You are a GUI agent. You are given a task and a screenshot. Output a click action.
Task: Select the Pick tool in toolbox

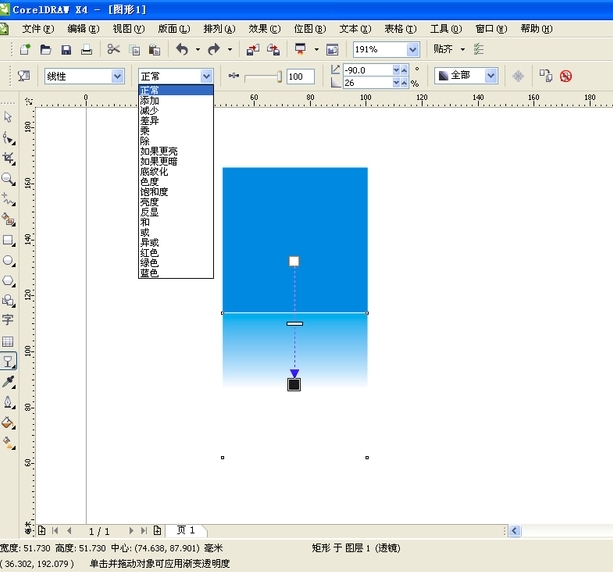click(x=8, y=117)
